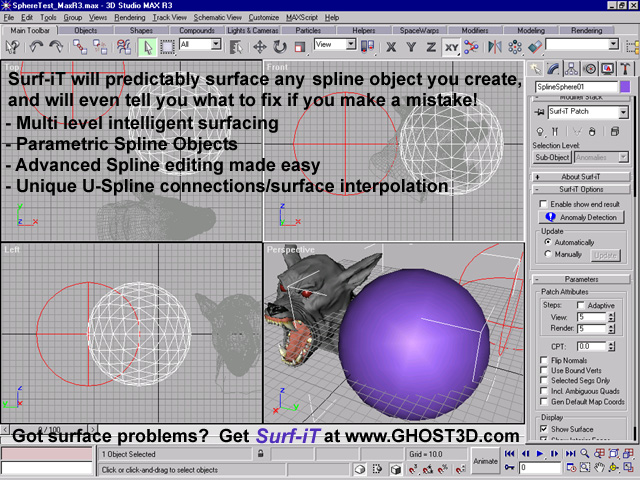Click the purple object color swatch
Image resolution: width=640 pixels, height=480 pixels.
(625, 87)
